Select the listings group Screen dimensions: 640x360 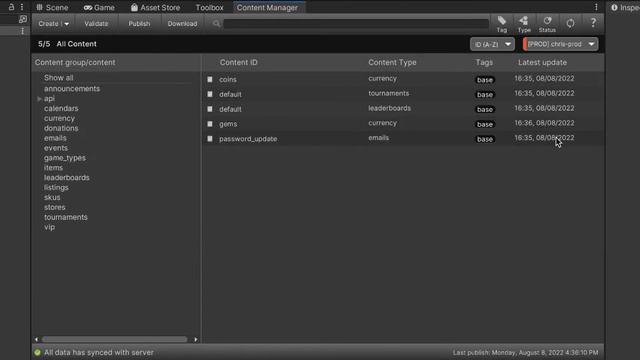click(x=56, y=187)
